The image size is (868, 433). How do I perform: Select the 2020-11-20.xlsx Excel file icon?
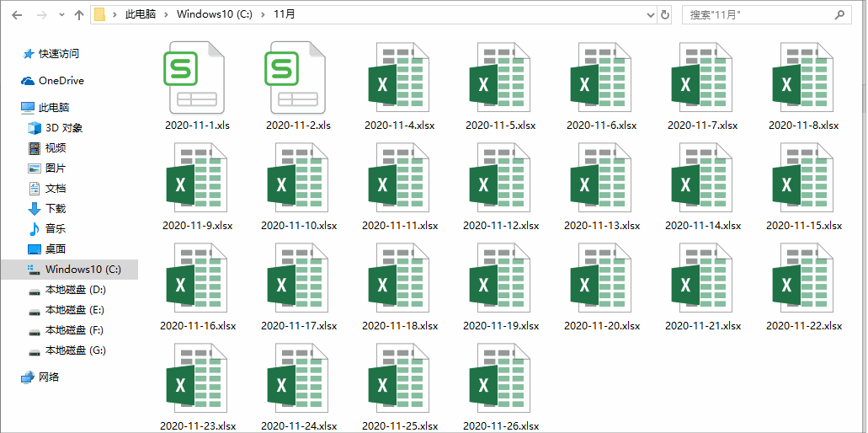pos(600,279)
